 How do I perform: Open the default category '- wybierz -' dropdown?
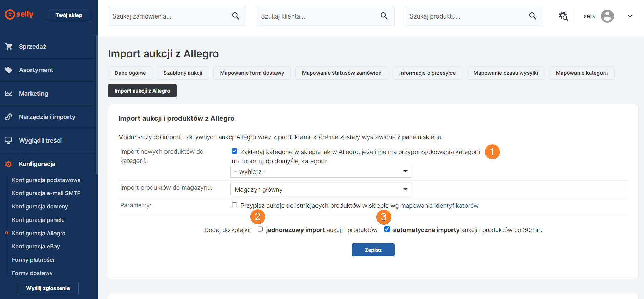coord(321,172)
